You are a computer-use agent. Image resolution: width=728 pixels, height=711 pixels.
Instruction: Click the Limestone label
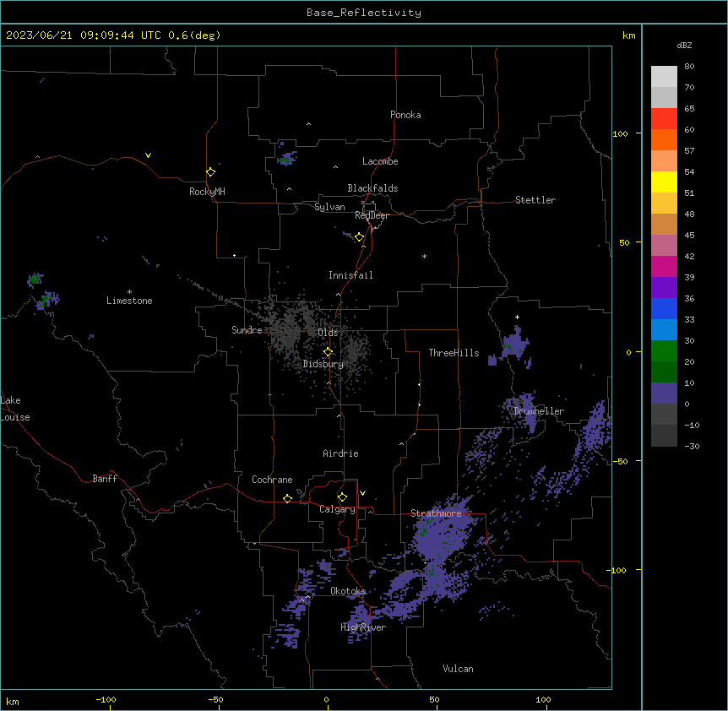[129, 301]
